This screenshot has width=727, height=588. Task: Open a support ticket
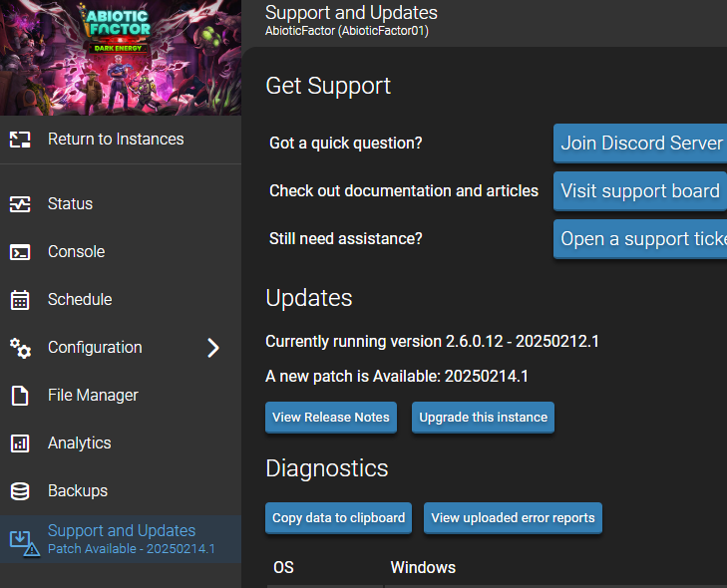pos(640,239)
